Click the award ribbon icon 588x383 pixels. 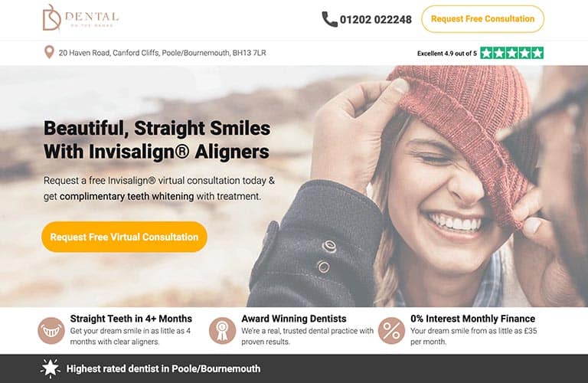222,330
